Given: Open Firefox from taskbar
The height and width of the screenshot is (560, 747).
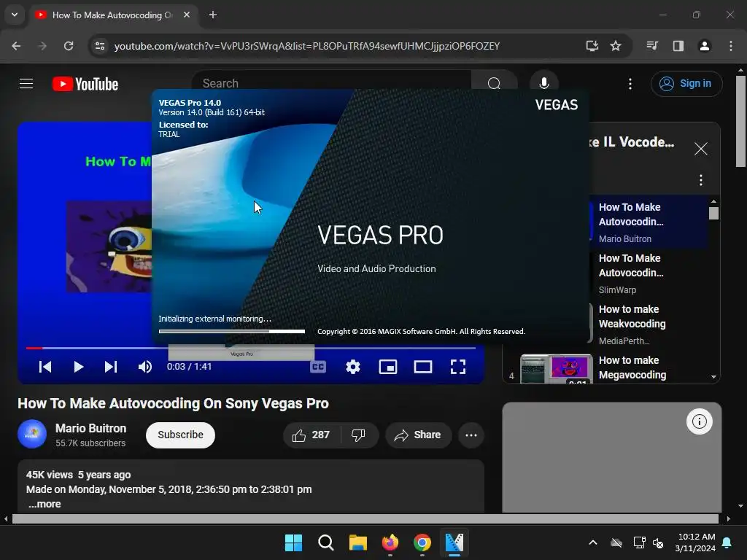Looking at the screenshot, I should click(390, 542).
